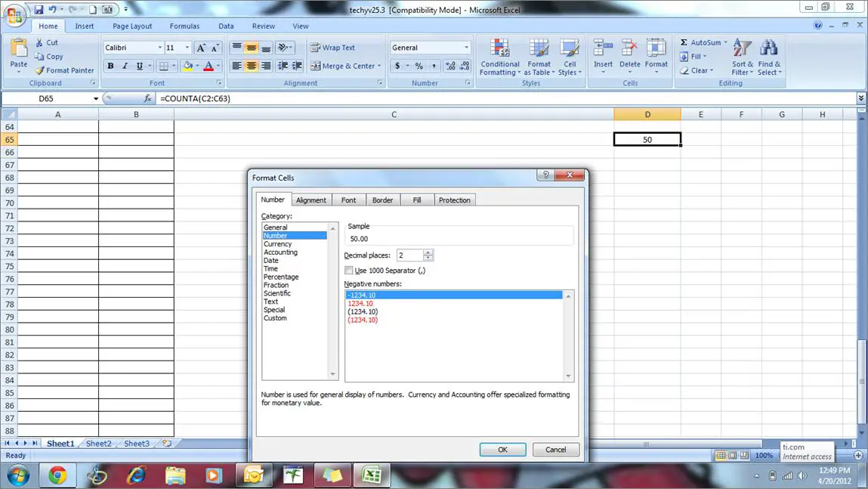Open the font name Calibri dropdown
The image size is (868, 489).
tap(160, 48)
